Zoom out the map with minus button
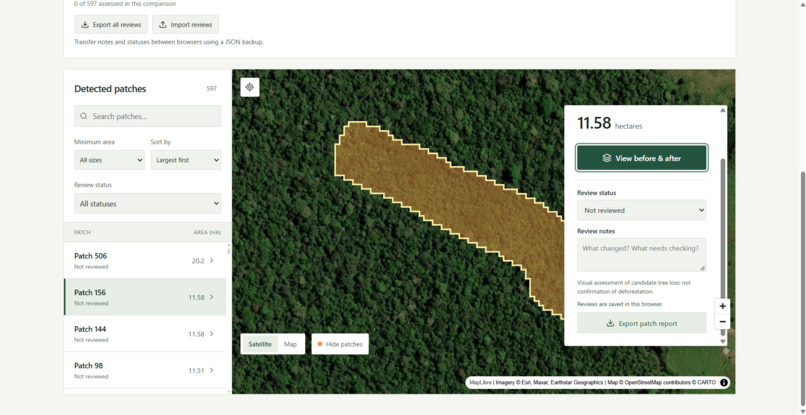Viewport: 806px width, 415px height. (x=722, y=322)
